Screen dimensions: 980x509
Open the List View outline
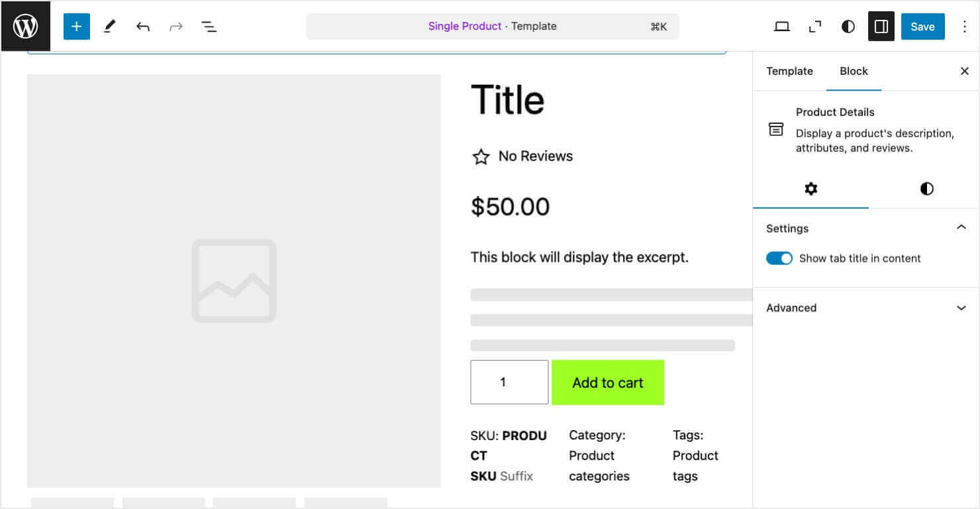(209, 27)
